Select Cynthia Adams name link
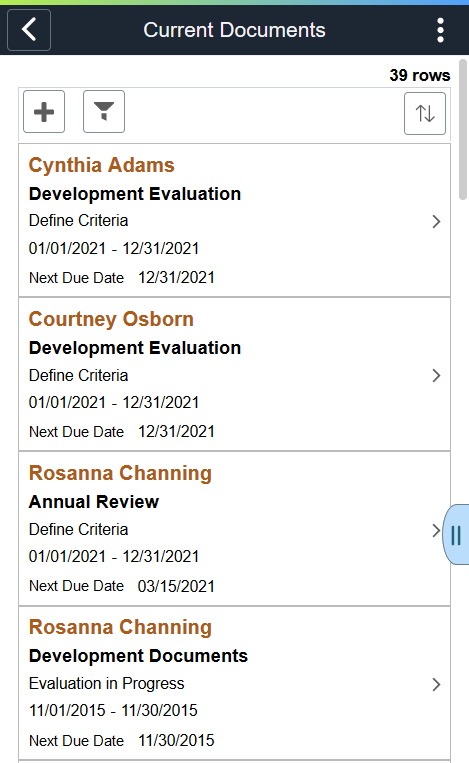The height and width of the screenshot is (763, 469). [101, 165]
